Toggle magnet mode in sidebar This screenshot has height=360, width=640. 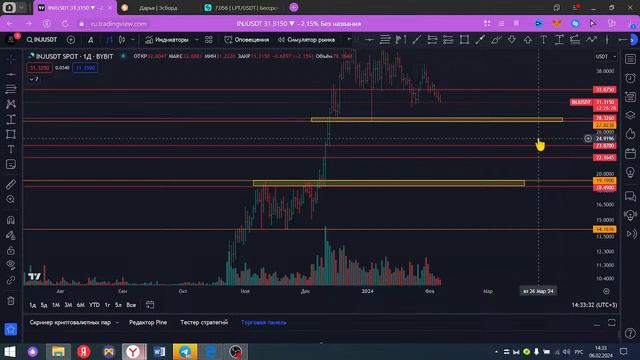[x=11, y=220]
